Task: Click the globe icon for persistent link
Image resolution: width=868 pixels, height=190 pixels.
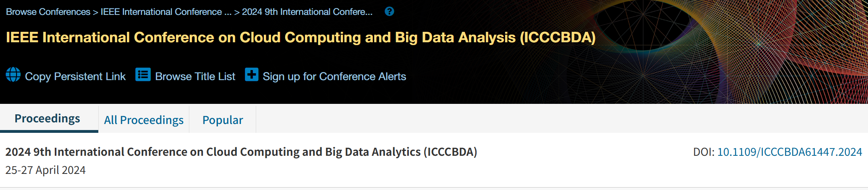Action: [13, 75]
